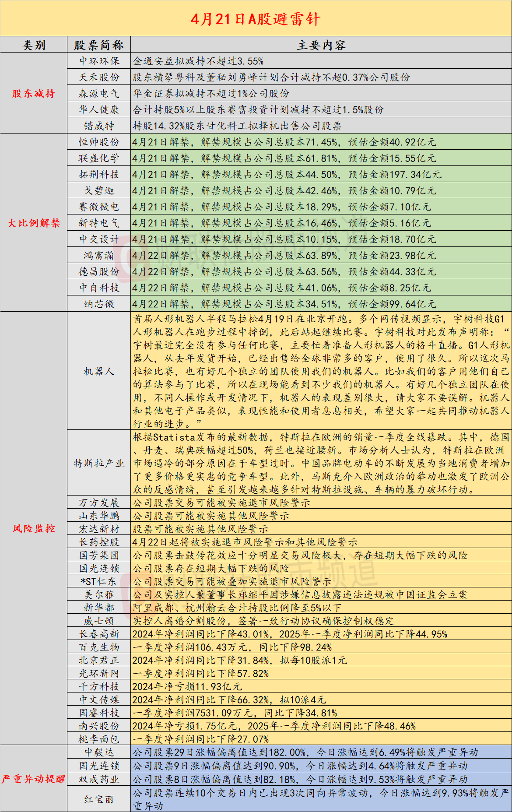Click stock name '红宝丽'
512x812 pixels.
[99, 799]
